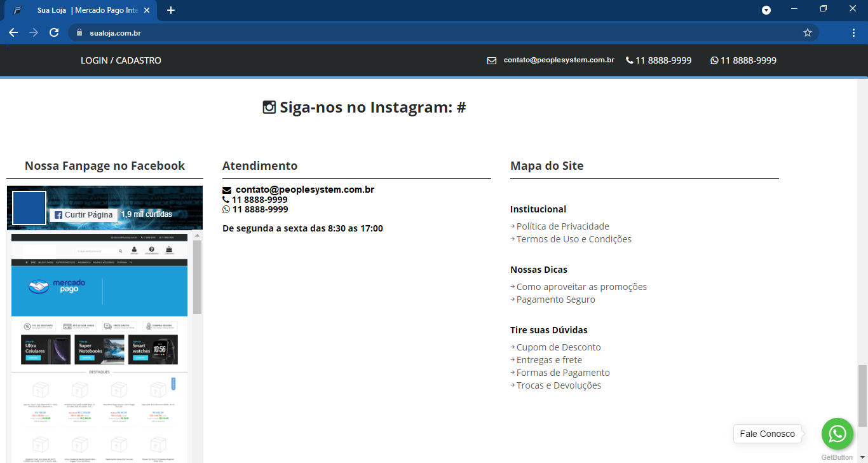Click the phone icon in the header

coord(628,60)
